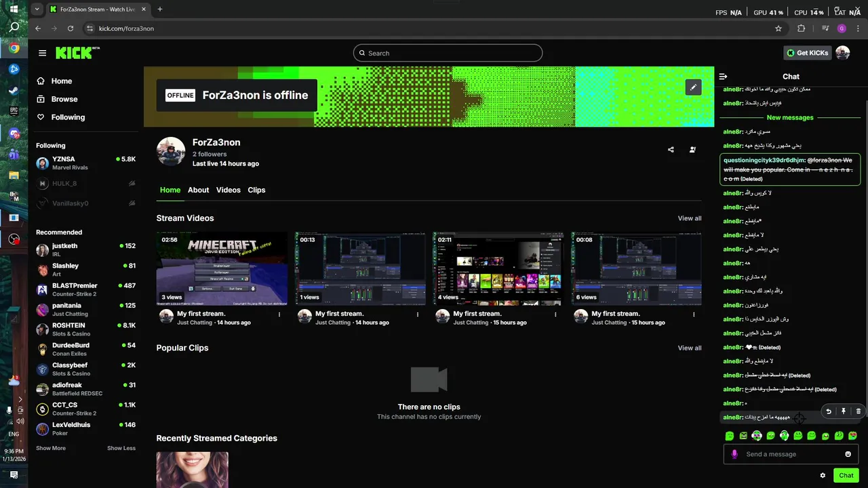Open ROSHTEIN recommended channel

pos(86,329)
